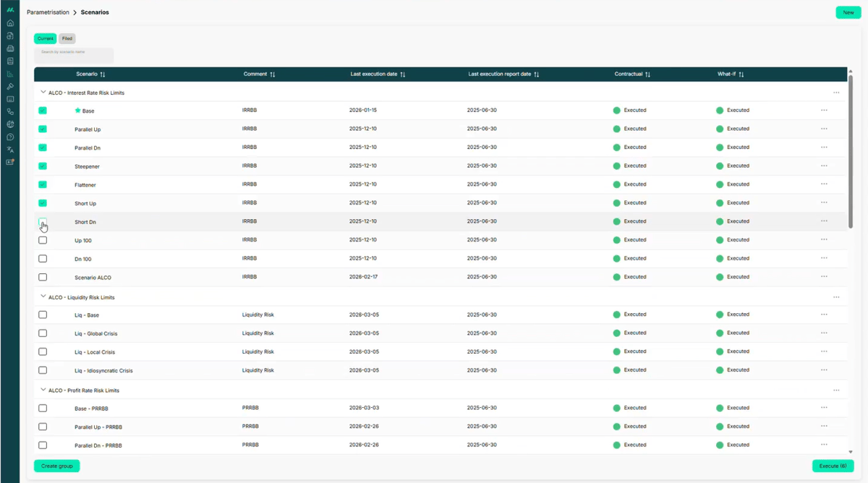Viewport: 868px width, 483px height.
Task: Open the three-dot menu for Parallel Up
Action: [x=824, y=129]
